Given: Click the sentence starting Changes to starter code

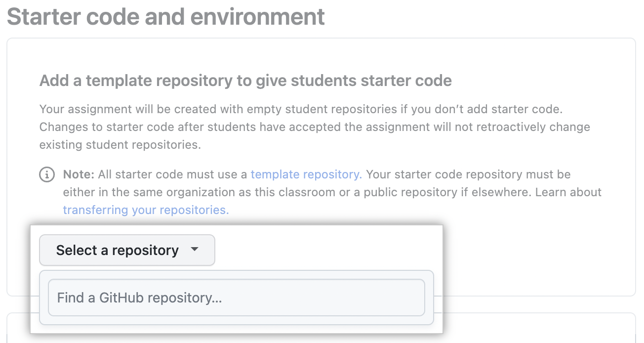Looking at the screenshot, I should pyautogui.click(x=315, y=127).
